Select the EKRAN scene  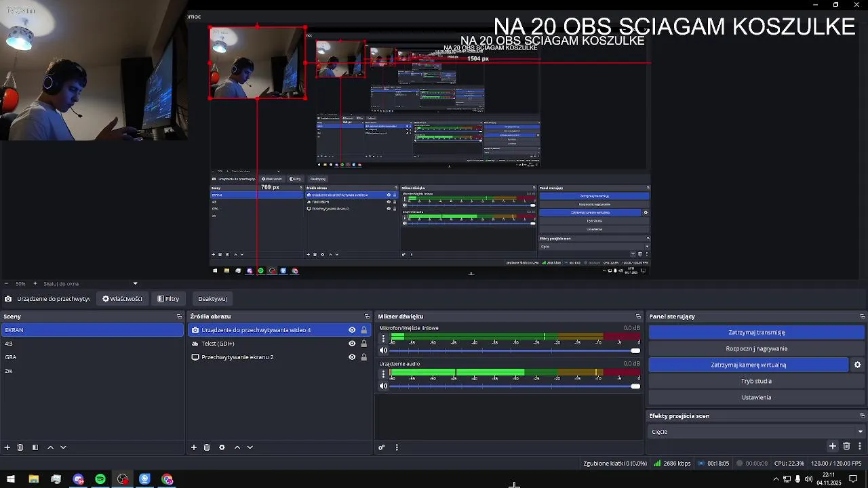point(92,330)
